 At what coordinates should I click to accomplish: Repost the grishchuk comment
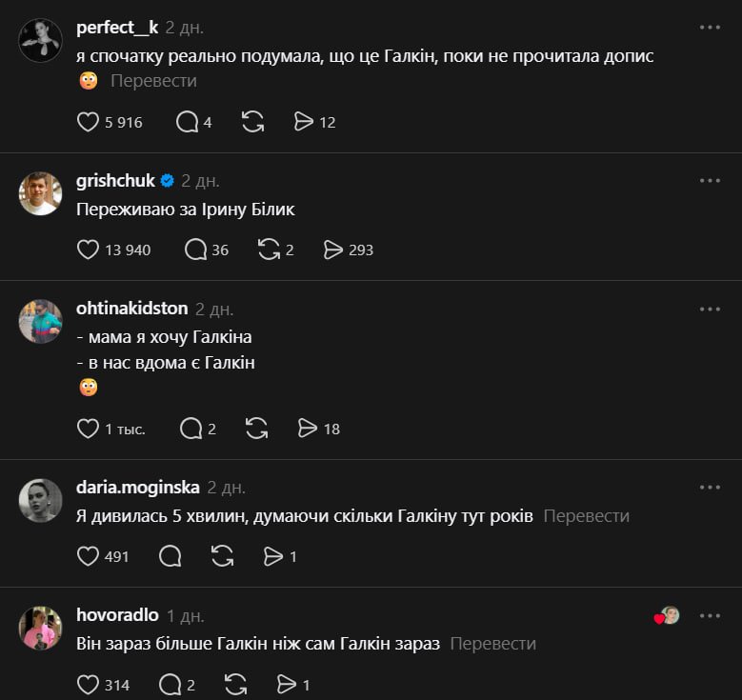pyautogui.click(x=270, y=250)
